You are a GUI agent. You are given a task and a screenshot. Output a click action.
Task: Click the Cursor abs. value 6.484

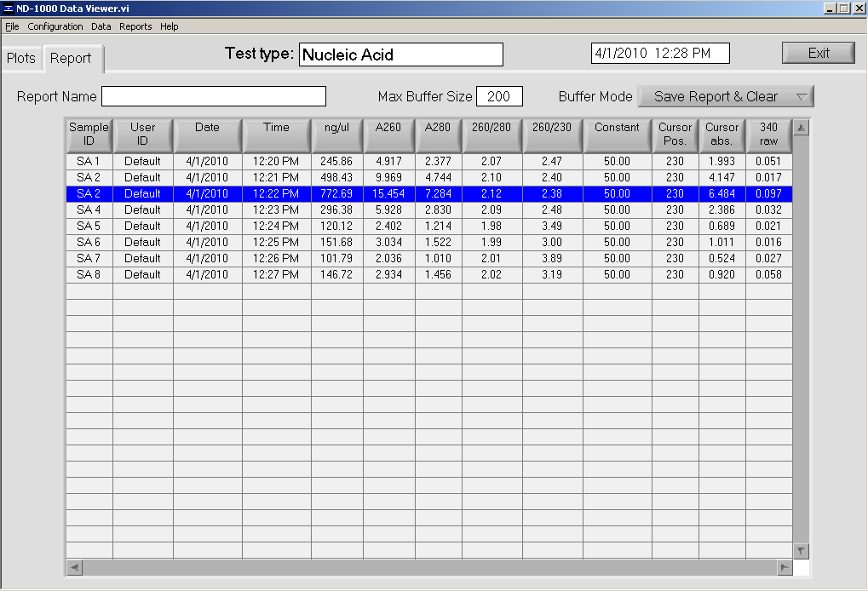click(x=721, y=193)
